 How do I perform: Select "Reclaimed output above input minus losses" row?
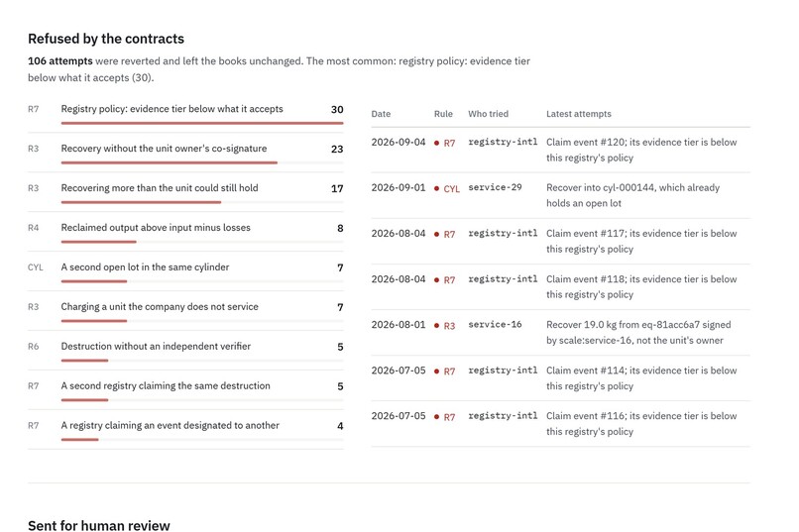[x=185, y=231]
